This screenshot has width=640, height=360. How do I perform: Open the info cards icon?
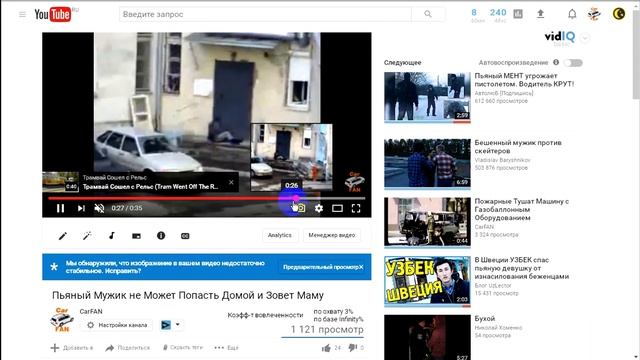click(x=161, y=236)
